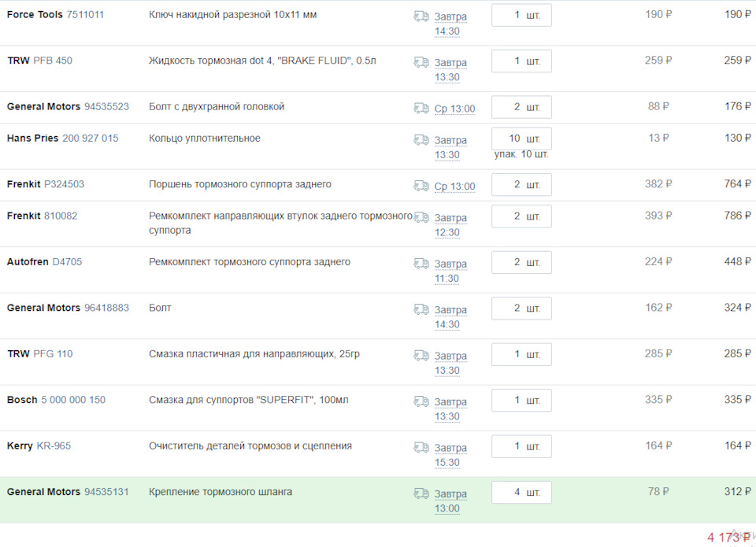Open part number KR-965 link
Image resolution: width=756 pixels, height=547 pixels.
(54, 445)
